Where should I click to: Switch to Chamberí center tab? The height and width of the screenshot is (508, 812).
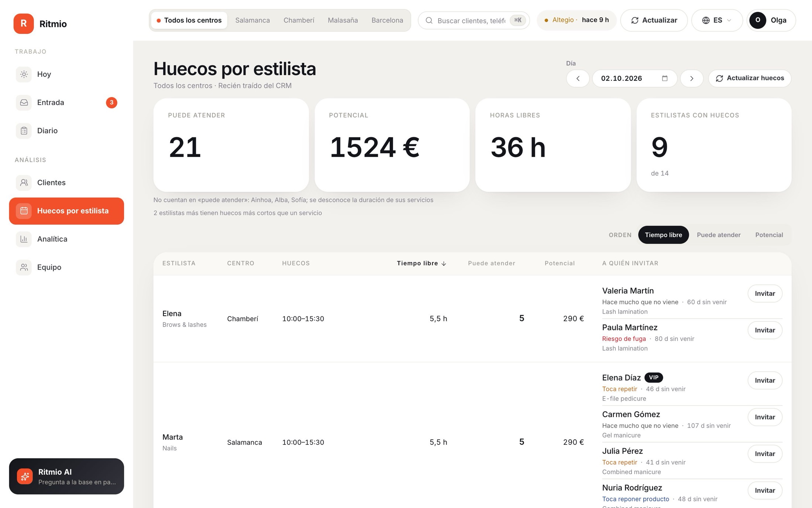(299, 20)
